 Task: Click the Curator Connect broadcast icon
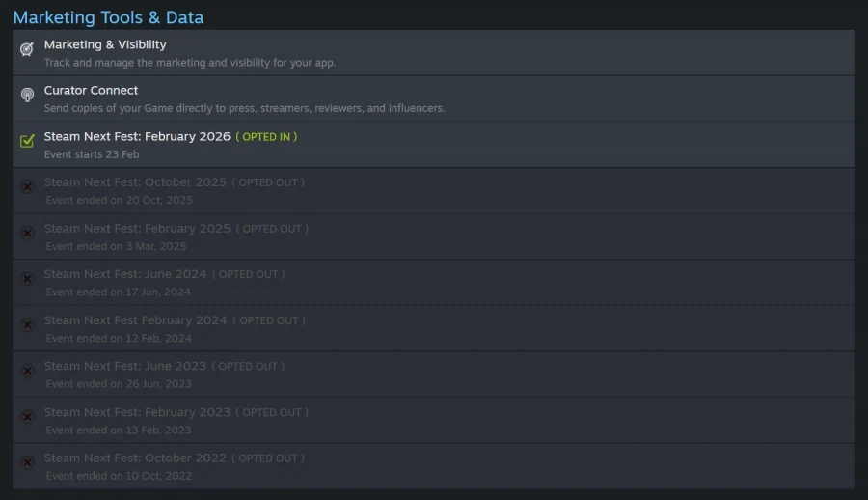point(27,95)
